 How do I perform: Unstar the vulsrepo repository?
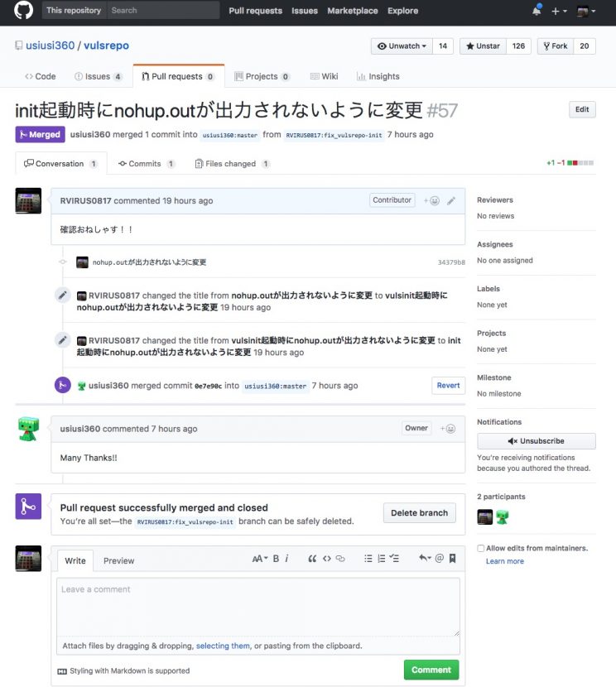(483, 46)
